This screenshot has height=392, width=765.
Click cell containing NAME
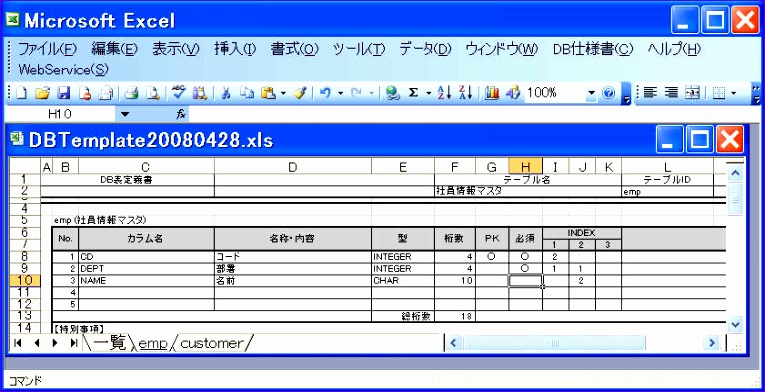point(146,281)
